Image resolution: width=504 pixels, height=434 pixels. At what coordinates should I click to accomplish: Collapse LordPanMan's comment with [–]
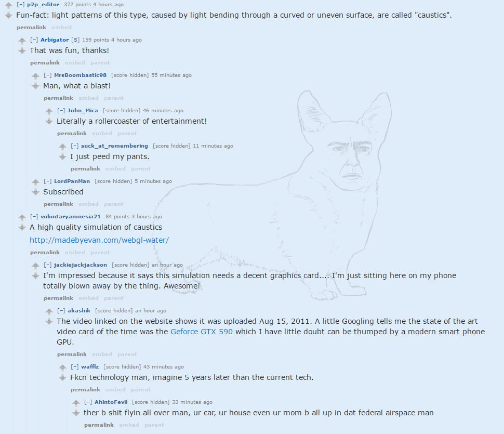point(48,181)
